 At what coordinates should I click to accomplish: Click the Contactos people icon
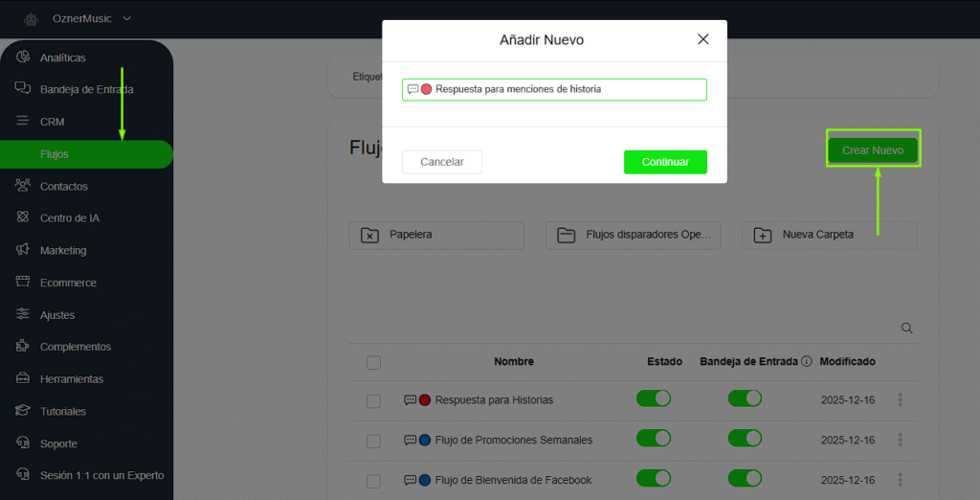(23, 186)
